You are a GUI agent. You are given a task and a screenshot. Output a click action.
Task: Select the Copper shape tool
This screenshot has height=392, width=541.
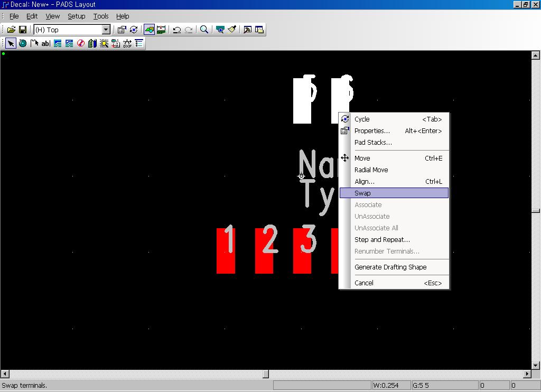coord(58,43)
